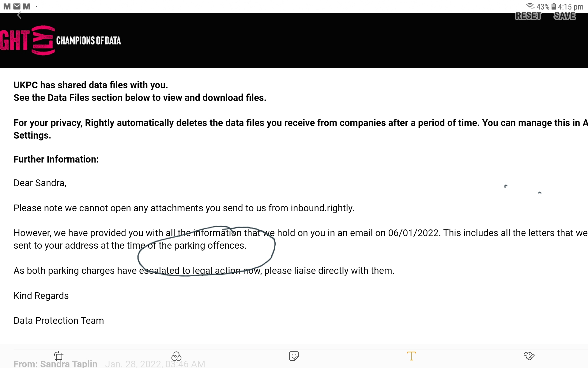Tap the Wi-Fi status icon
Viewport: 588px width, 368px height.
pyautogui.click(x=530, y=6)
